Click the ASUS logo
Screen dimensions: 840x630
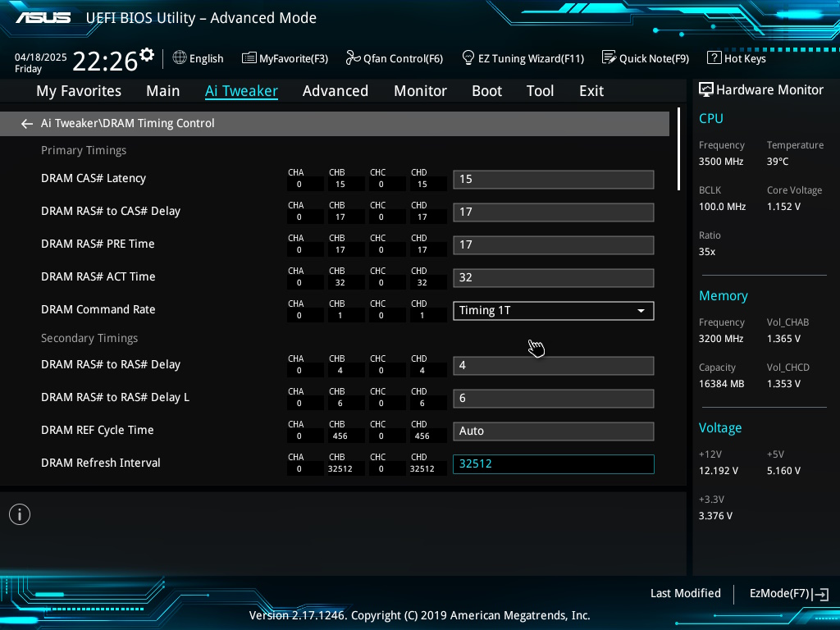point(43,18)
